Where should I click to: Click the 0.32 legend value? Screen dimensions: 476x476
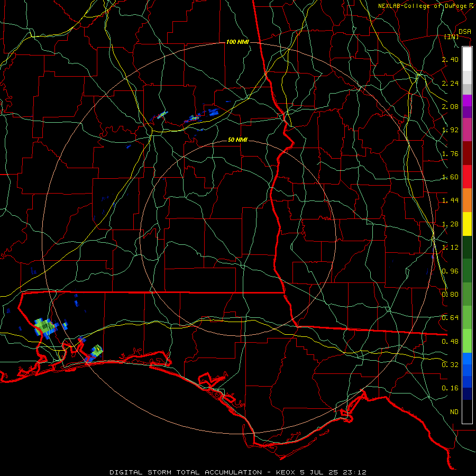tap(450, 365)
